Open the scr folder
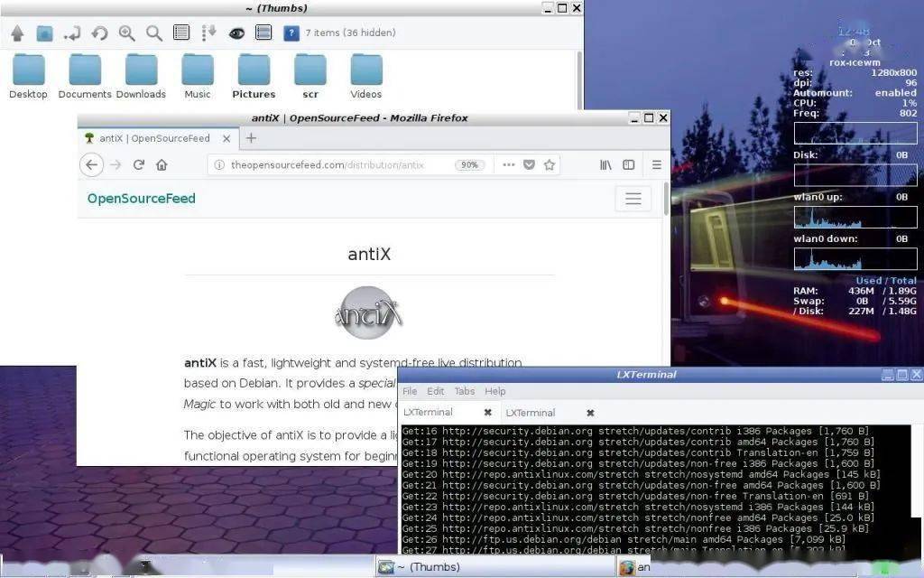Image resolution: width=924 pixels, height=578 pixels. [x=310, y=77]
